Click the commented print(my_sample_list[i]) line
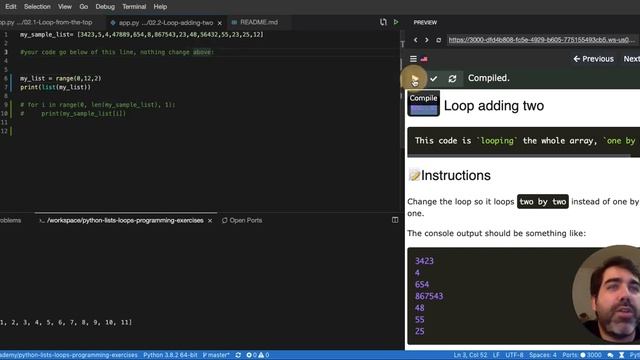The height and width of the screenshot is (360, 640). [73, 114]
